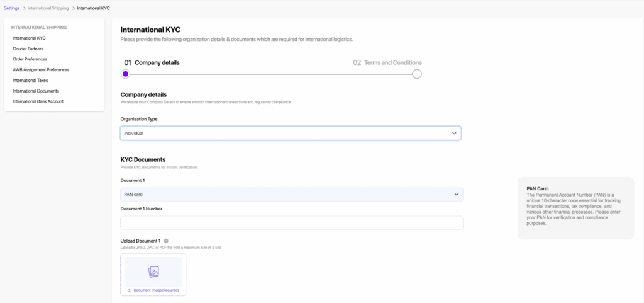Expand the Organisation Type dropdown
The image size is (644, 303).
tap(290, 134)
